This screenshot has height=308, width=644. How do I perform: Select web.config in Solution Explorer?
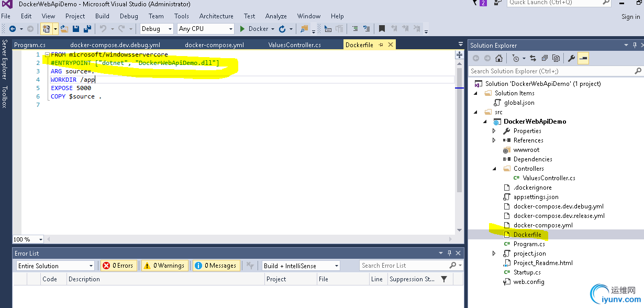(x=529, y=282)
